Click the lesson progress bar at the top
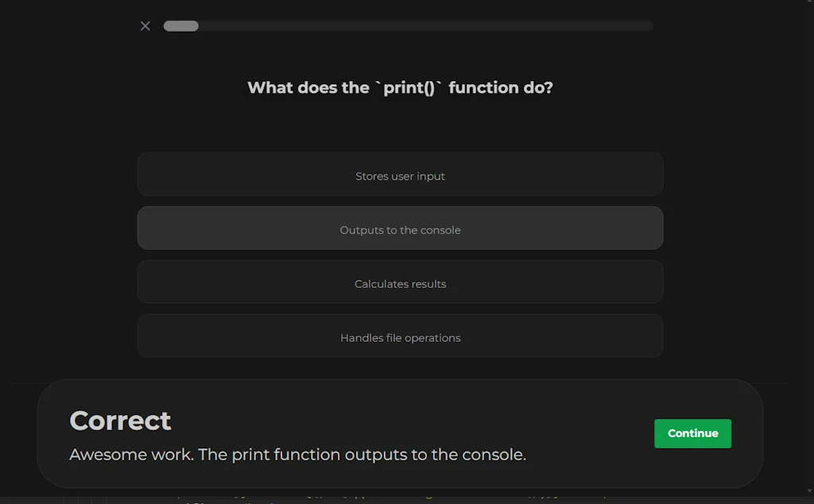 (408, 25)
